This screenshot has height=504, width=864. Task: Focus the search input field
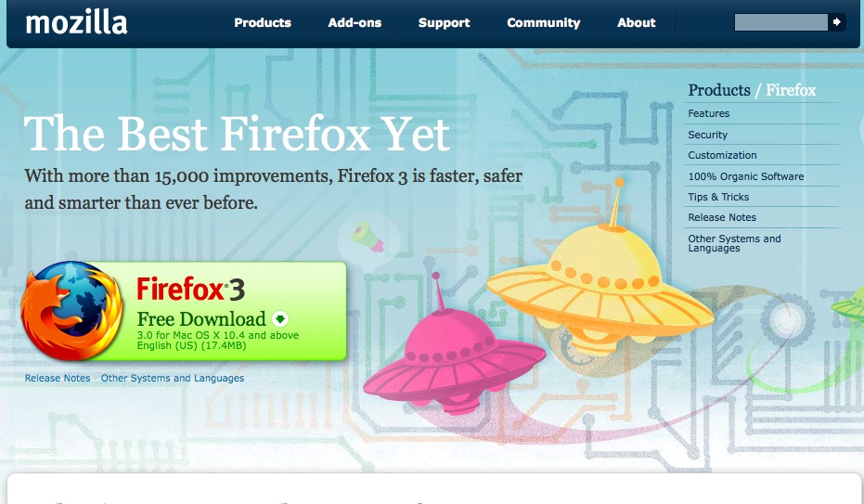(x=780, y=22)
